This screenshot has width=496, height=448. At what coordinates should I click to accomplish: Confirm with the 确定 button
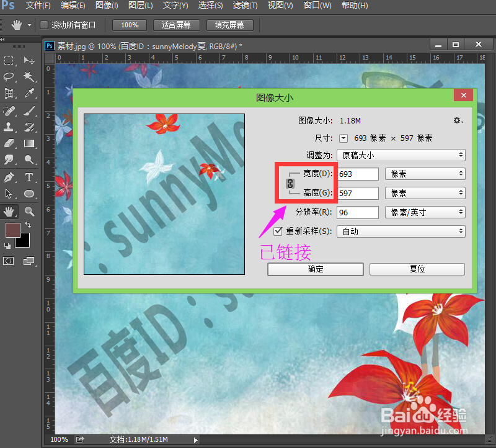316,269
